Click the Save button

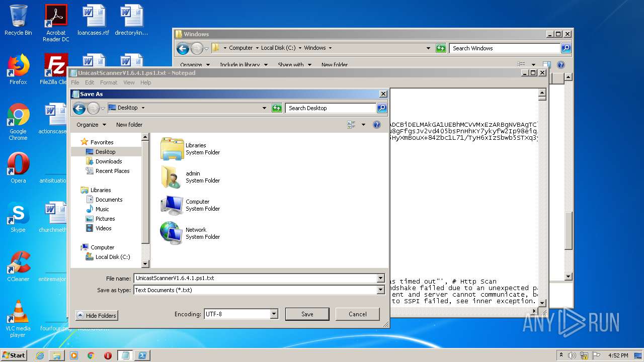coord(307,314)
